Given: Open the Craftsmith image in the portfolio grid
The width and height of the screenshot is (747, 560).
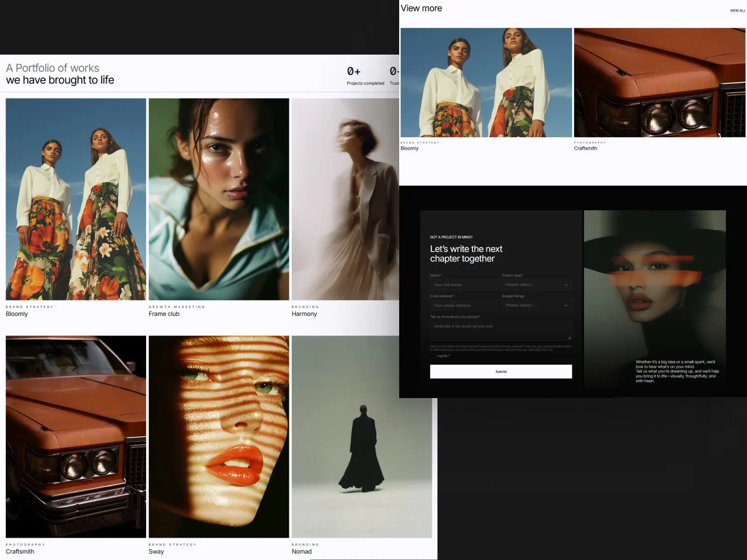Looking at the screenshot, I should [76, 437].
